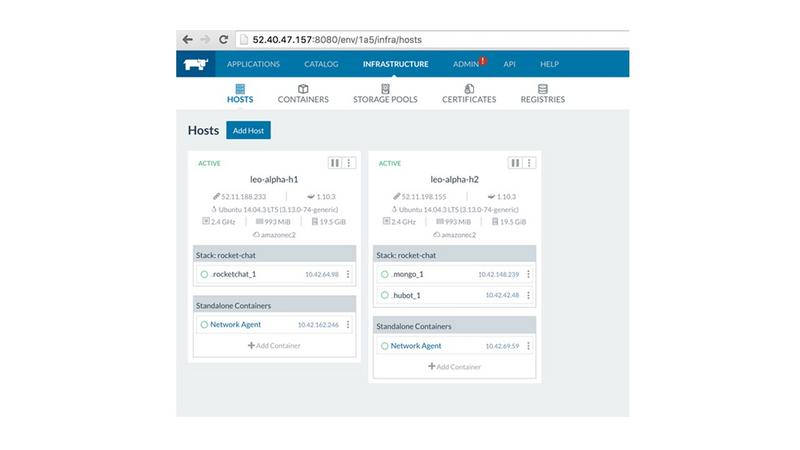Open actions menu for hubot_1 container
The width and height of the screenshot is (800, 450).
pyautogui.click(x=529, y=295)
